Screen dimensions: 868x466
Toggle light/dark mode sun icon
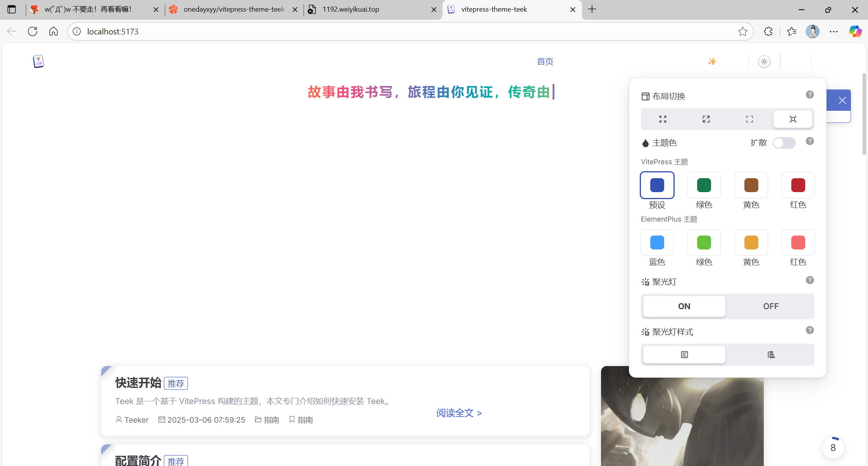click(764, 62)
